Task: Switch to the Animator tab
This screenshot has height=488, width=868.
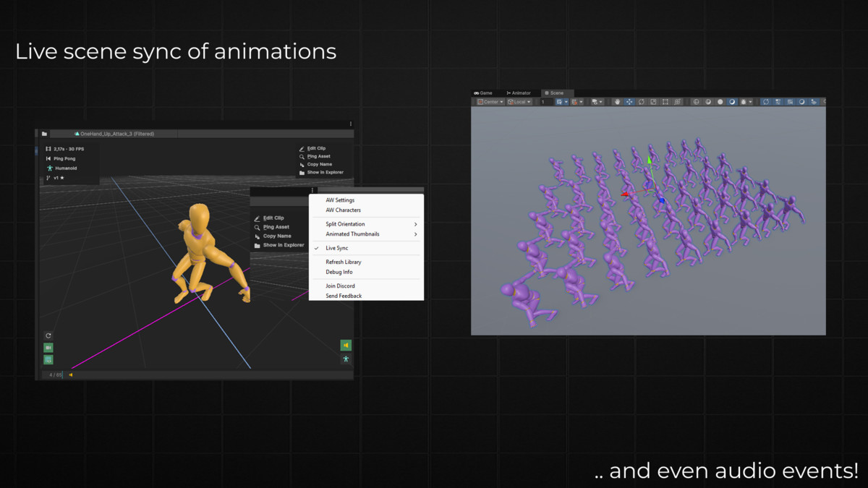Action: pos(519,93)
